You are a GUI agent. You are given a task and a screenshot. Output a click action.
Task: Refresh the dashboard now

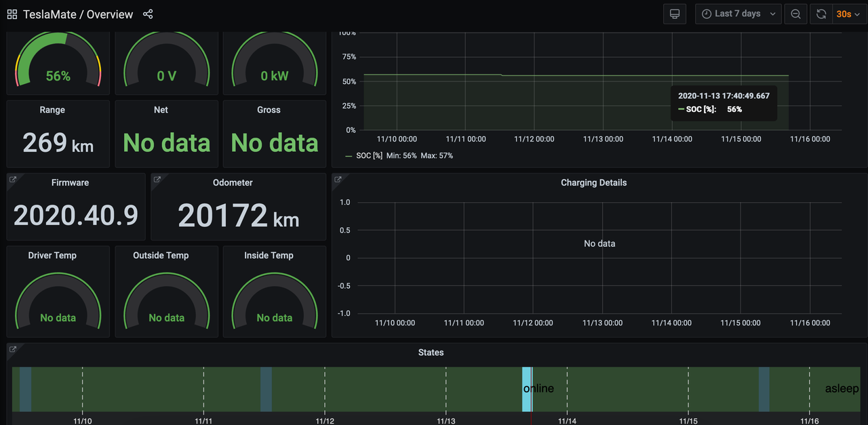tap(821, 14)
